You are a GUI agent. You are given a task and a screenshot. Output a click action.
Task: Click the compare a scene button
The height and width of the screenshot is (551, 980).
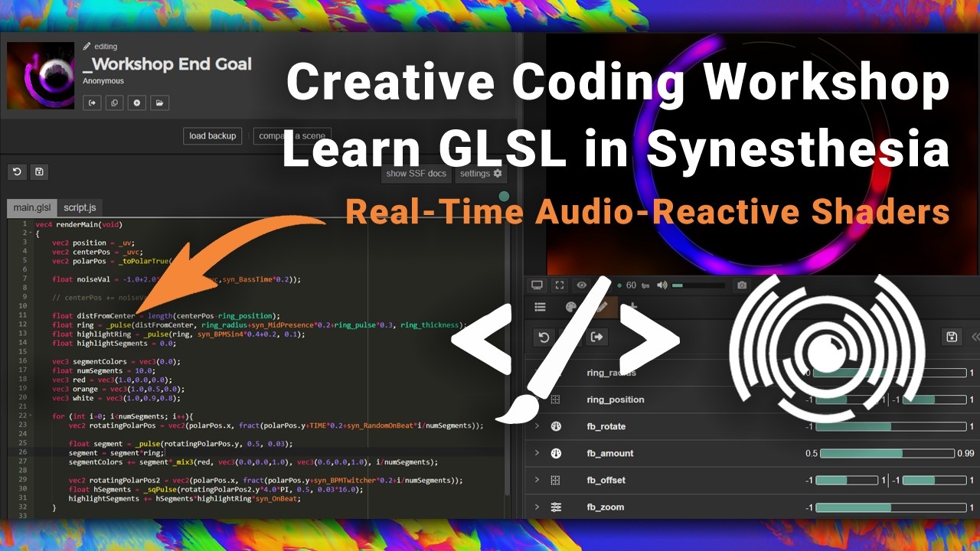[x=292, y=135]
